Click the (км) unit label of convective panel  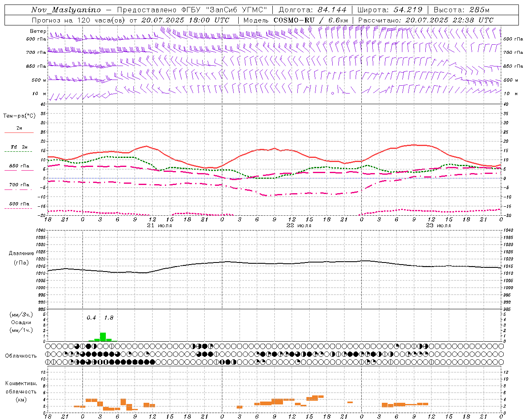point(21,399)
